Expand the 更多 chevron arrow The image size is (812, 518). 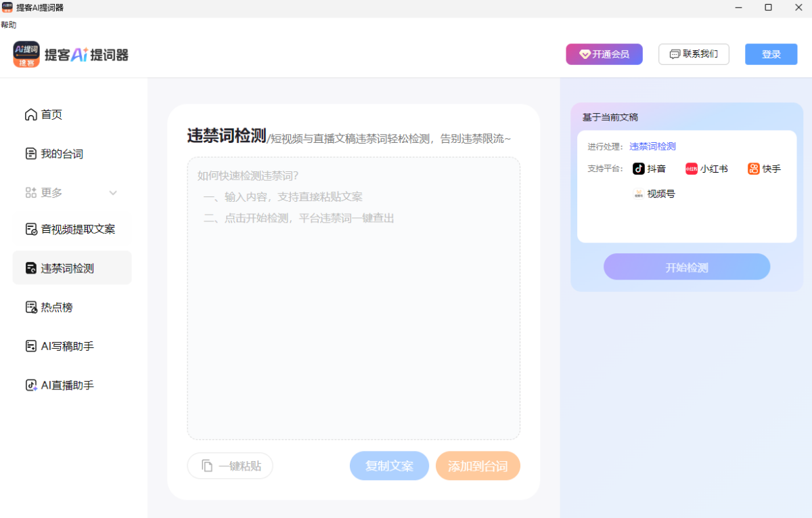coord(113,193)
